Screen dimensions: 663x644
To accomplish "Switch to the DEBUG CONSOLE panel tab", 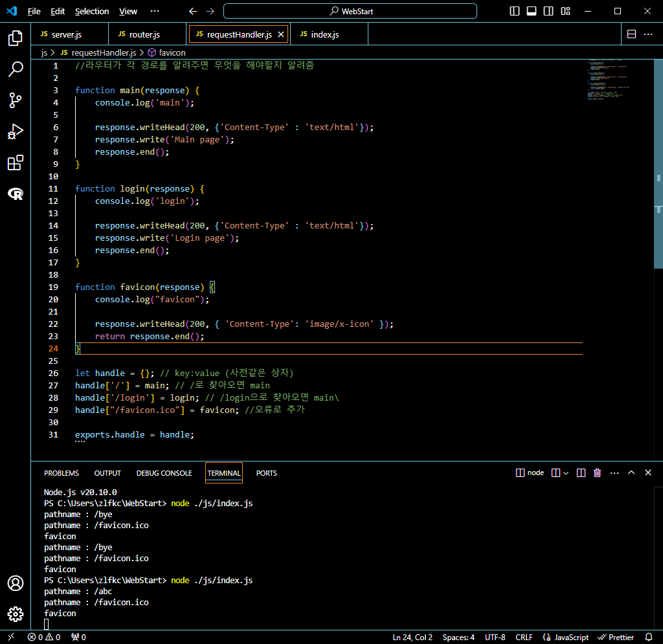I will point(164,473).
